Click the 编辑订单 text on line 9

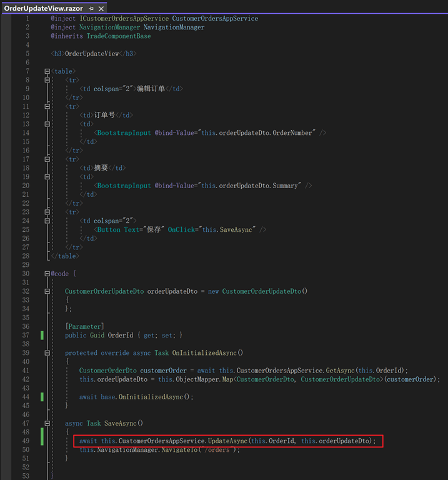point(151,89)
